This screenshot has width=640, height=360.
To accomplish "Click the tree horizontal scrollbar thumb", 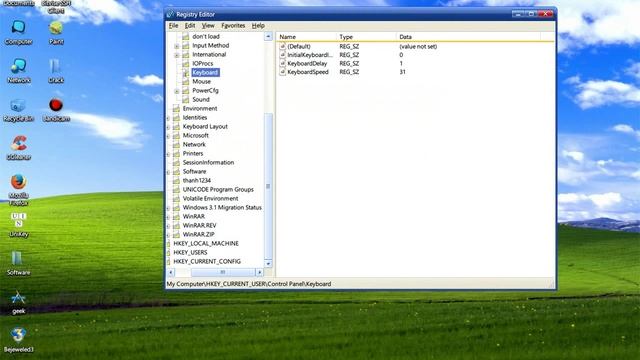I will 223,272.
